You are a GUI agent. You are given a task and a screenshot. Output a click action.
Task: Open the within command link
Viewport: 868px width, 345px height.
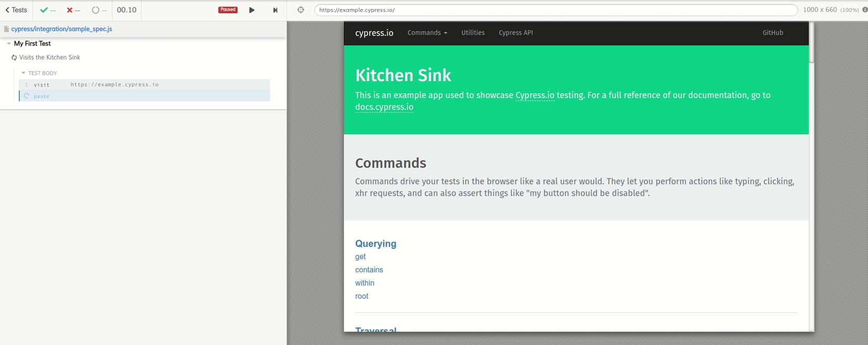tap(365, 283)
